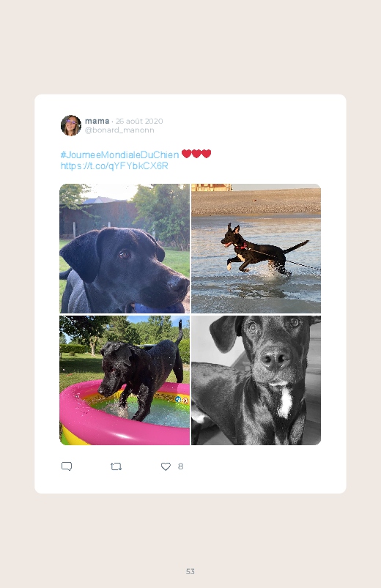Click the red heart emojis
Image resolution: width=381 pixels, height=588 pixels.
pyautogui.click(x=196, y=154)
